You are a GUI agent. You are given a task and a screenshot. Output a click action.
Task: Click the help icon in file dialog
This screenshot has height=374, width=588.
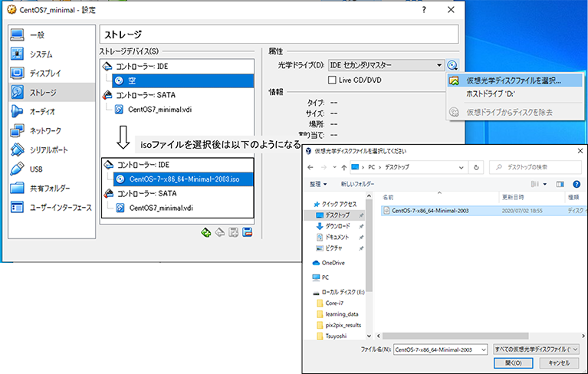tap(577, 184)
